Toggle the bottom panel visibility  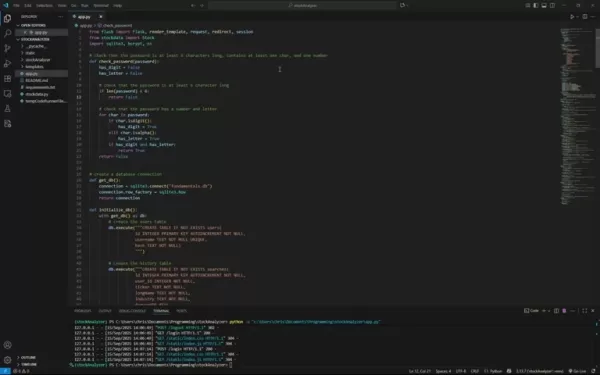coord(544,5)
